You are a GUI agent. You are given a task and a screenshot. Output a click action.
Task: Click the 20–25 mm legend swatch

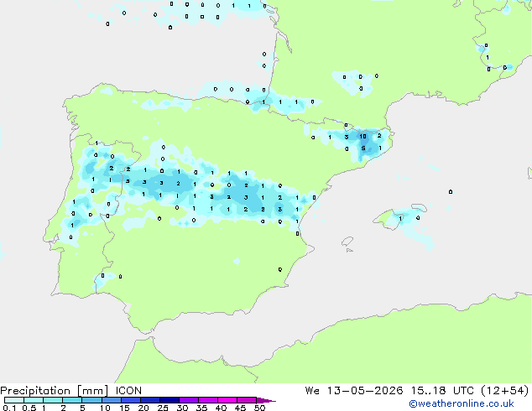(150, 400)
